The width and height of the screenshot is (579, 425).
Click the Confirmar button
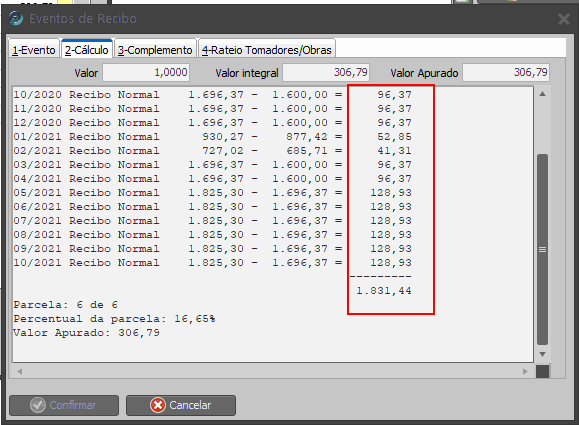point(64,405)
